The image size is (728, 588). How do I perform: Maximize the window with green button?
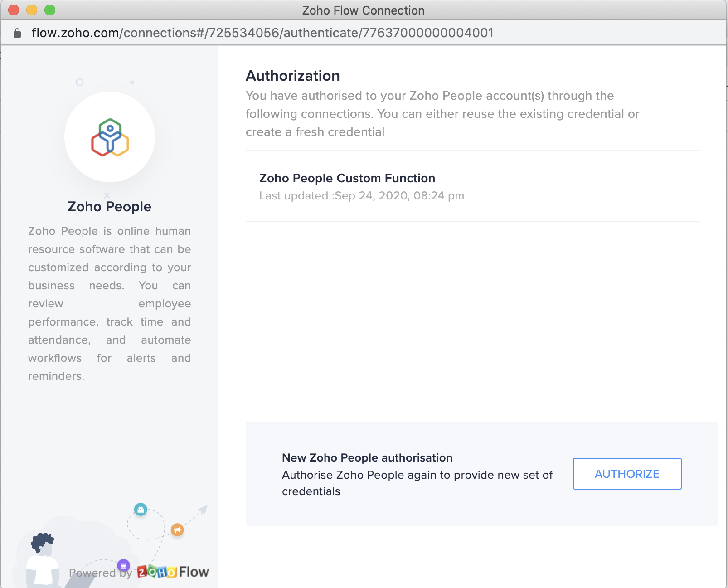pos(50,10)
